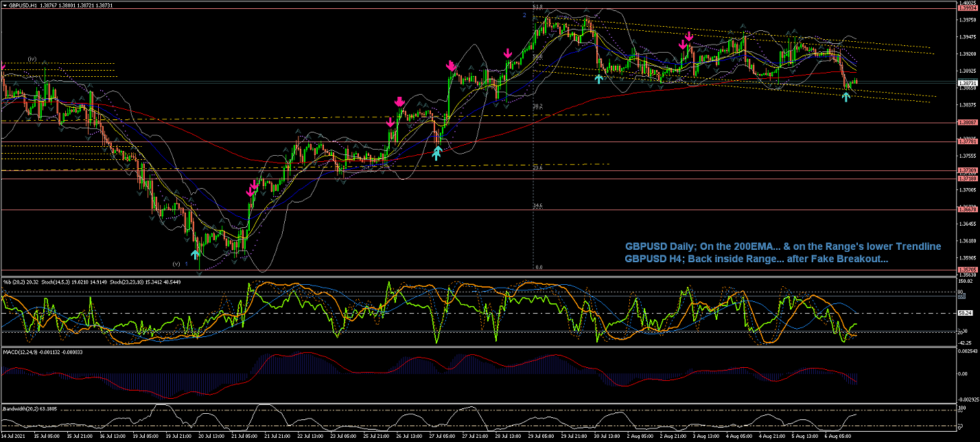Image resolution: width=980 pixels, height=442 pixels.
Task: Select the pink down arrows on 21 Jul rally
Action: (x=253, y=188)
